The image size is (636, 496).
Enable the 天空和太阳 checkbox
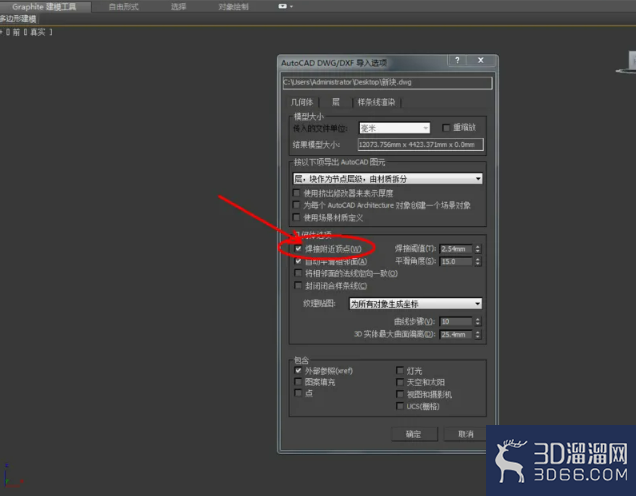pyautogui.click(x=400, y=382)
